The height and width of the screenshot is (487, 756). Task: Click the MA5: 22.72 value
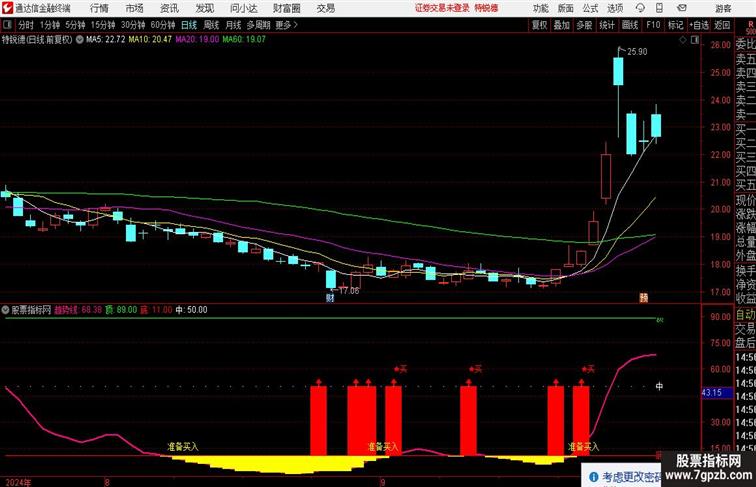tap(106, 40)
